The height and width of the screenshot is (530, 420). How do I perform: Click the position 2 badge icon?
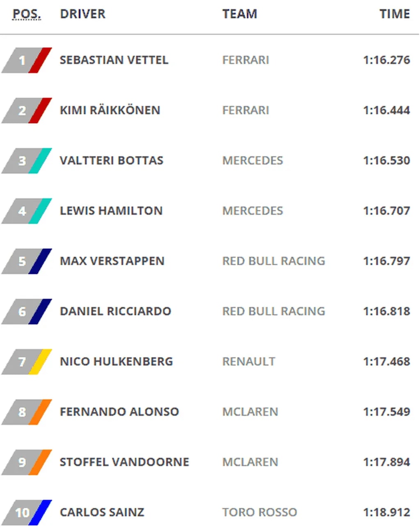pyautogui.click(x=27, y=110)
